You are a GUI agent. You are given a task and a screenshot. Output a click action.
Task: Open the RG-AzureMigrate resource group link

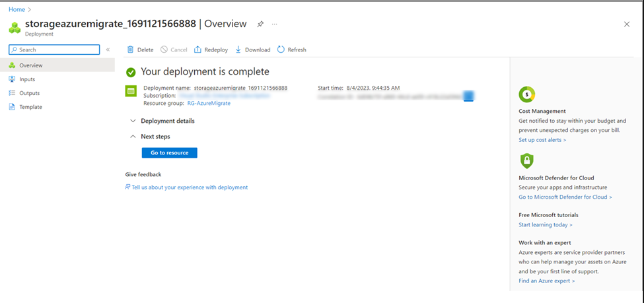(209, 104)
